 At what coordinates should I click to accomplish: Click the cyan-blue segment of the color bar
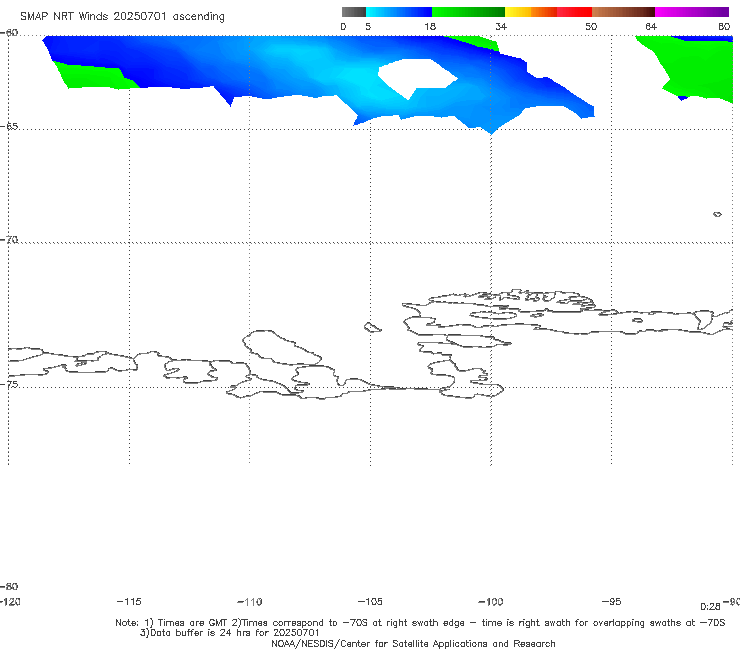pos(399,12)
